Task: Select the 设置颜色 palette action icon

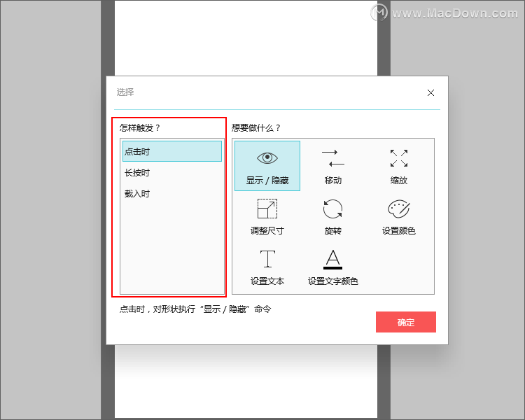Action: point(399,216)
